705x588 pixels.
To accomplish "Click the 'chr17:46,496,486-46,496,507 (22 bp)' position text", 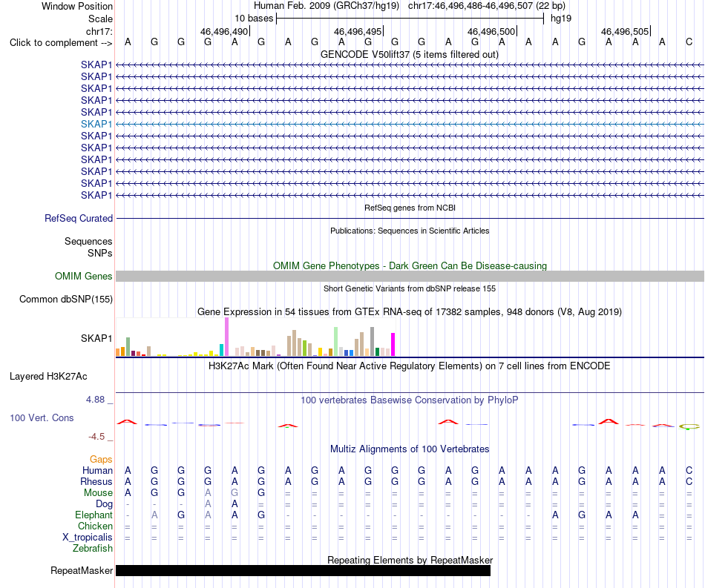I will [487, 6].
